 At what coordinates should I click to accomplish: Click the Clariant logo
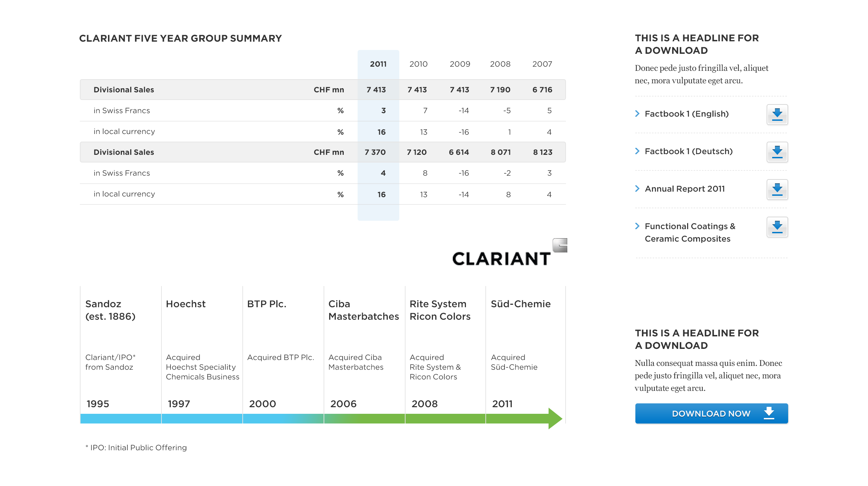click(510, 252)
